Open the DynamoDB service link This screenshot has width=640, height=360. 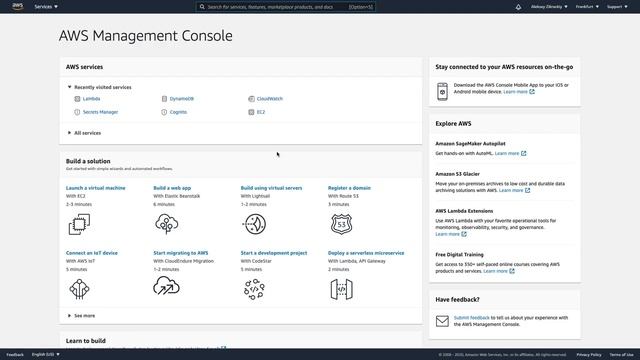[x=182, y=99]
